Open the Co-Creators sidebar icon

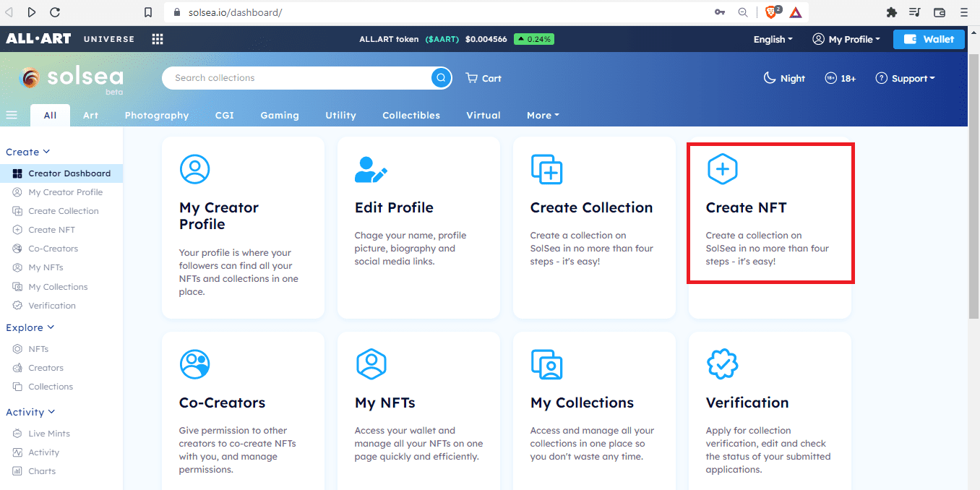click(x=17, y=248)
